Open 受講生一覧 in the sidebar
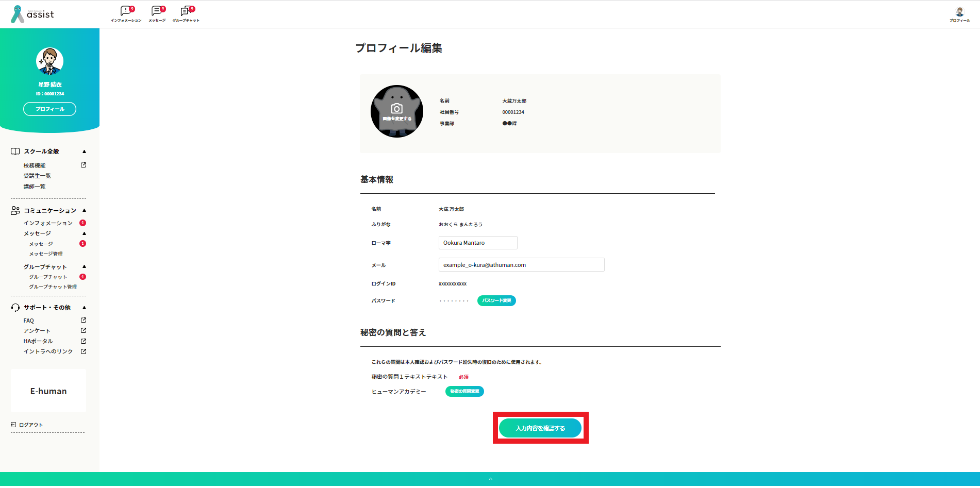 point(37,176)
